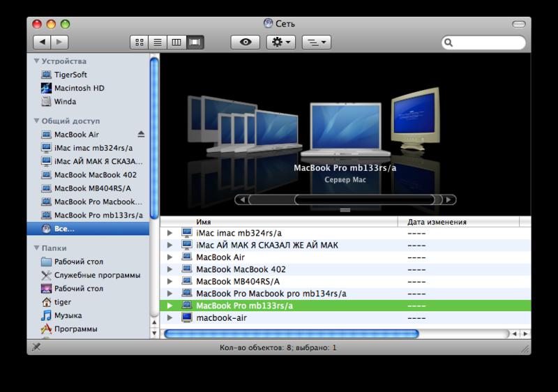
Task: Sort by the Имя column header
Action: pyautogui.click(x=279, y=222)
